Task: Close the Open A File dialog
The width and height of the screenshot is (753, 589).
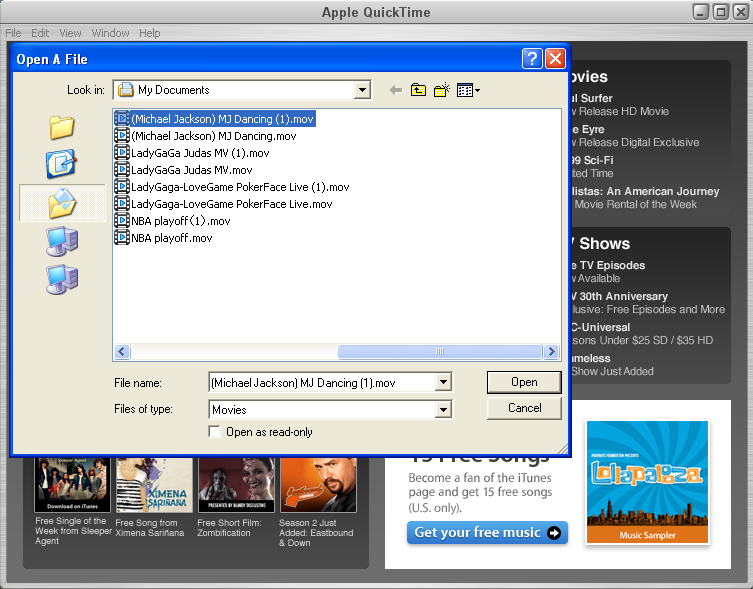Action: point(555,59)
